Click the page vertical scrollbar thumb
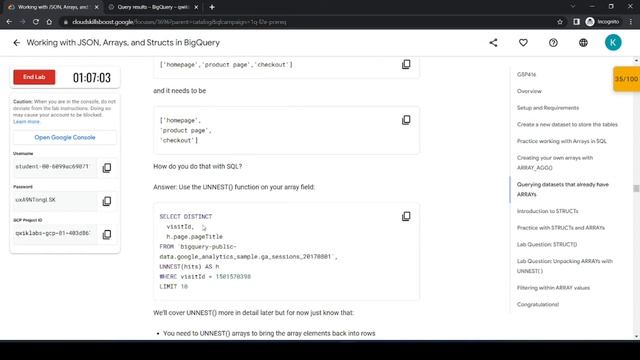The width and height of the screenshot is (640, 360). 636,188
